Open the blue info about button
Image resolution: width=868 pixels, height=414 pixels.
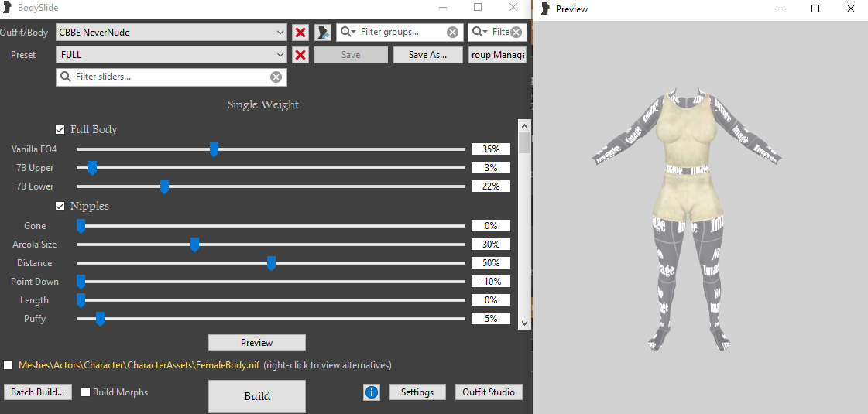coord(372,392)
